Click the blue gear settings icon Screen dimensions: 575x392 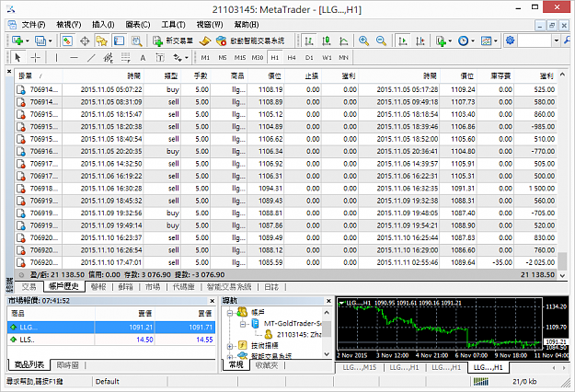(510, 40)
